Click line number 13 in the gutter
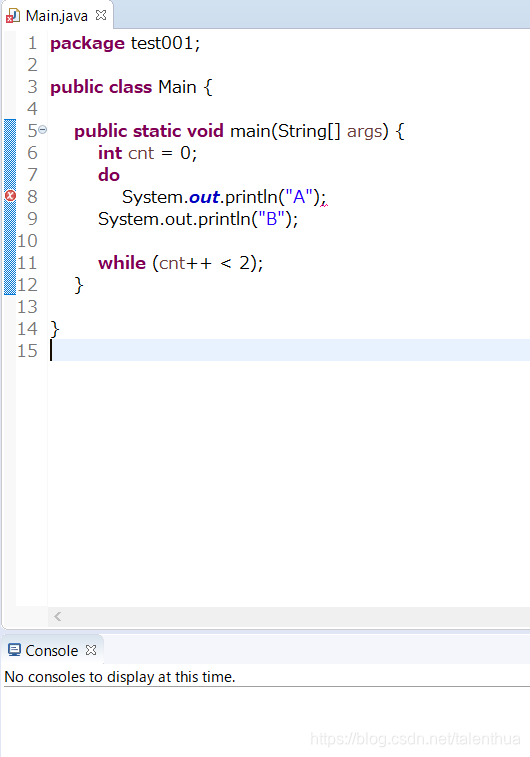This screenshot has height=757, width=530. point(28,307)
